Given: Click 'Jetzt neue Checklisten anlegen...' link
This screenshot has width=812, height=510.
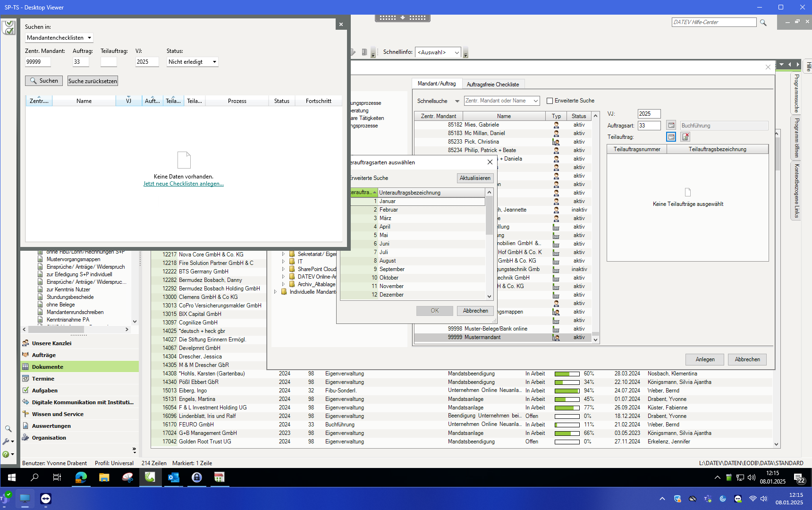Looking at the screenshot, I should [x=183, y=184].
